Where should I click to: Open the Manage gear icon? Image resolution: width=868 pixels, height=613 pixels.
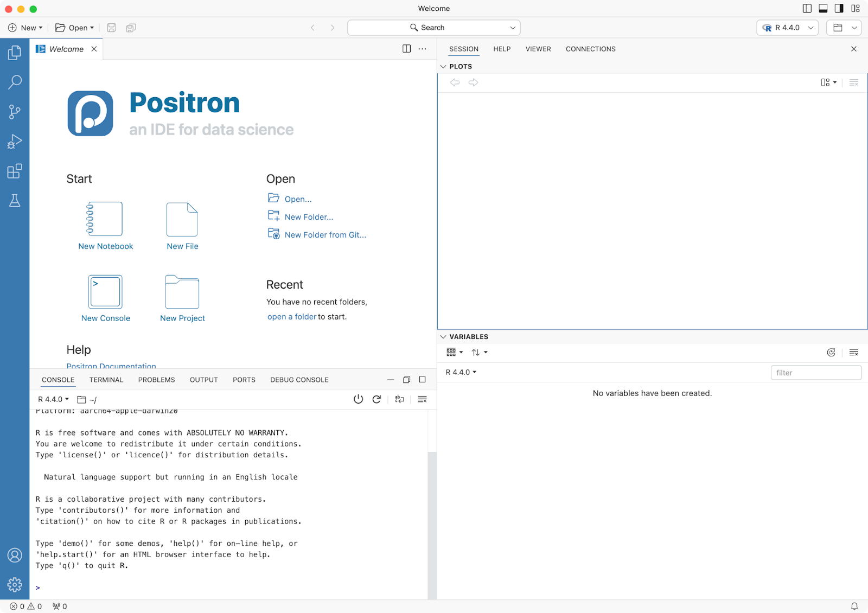pos(15,584)
